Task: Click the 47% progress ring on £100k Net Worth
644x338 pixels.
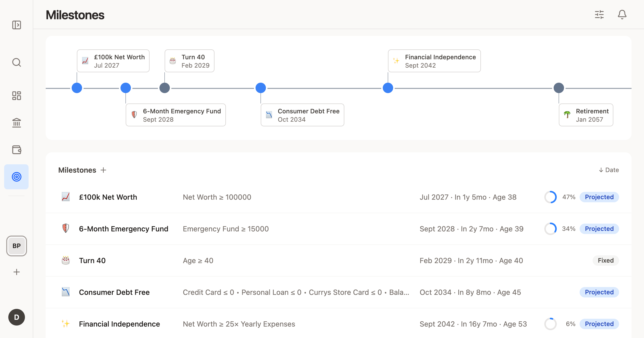Action: [x=551, y=197]
